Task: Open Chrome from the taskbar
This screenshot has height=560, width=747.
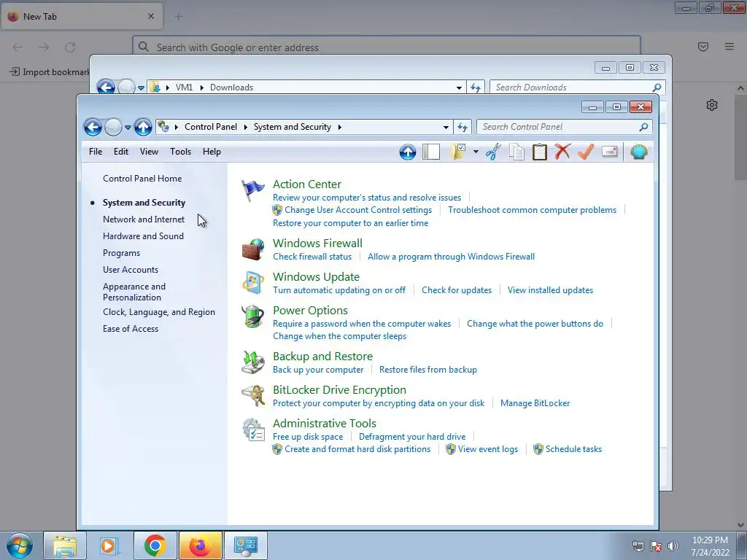Action: click(x=155, y=545)
